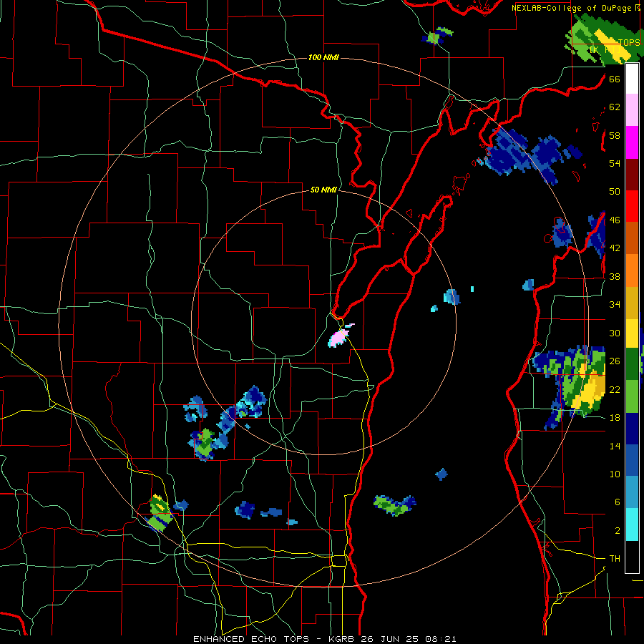Select the dark navy blue legend swatch
644x644 pixels.
(x=632, y=429)
